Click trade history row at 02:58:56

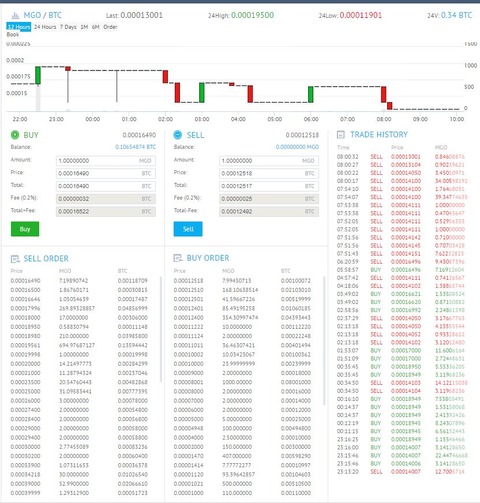(x=402, y=310)
